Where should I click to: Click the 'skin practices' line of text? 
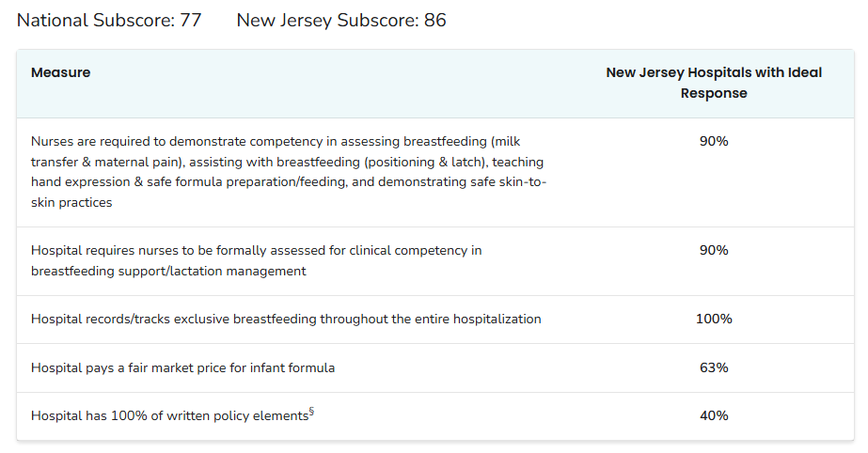[71, 202]
